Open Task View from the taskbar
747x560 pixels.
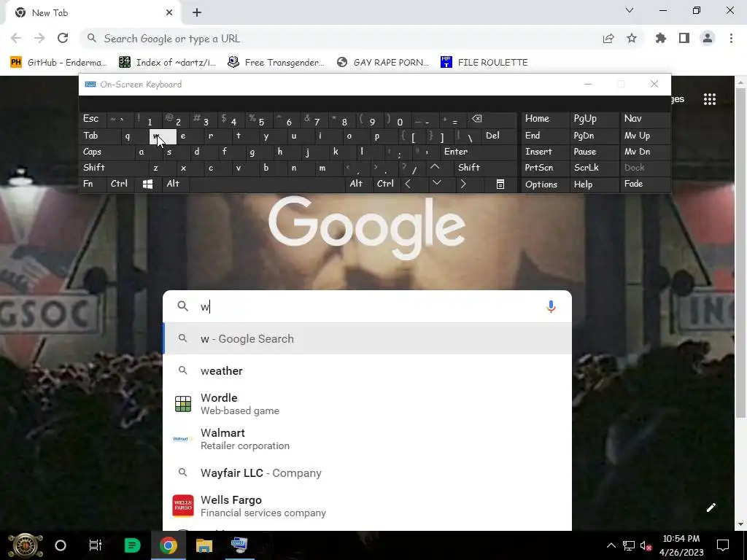[x=96, y=545]
